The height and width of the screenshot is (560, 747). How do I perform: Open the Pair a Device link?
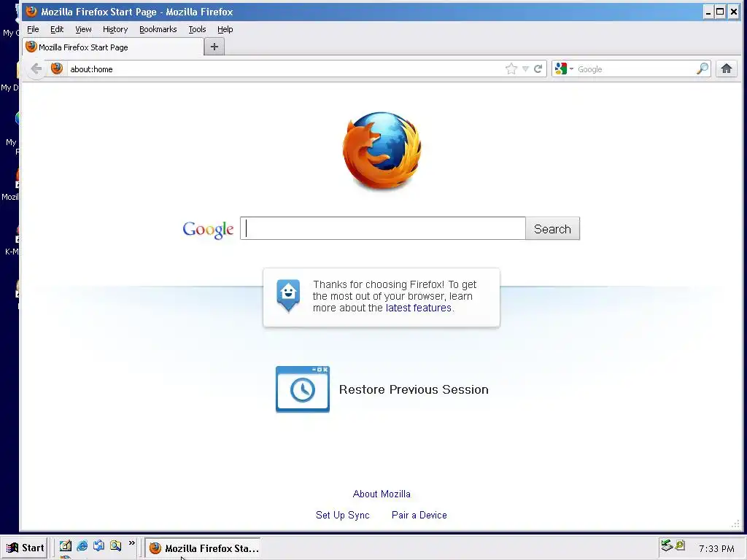click(419, 515)
